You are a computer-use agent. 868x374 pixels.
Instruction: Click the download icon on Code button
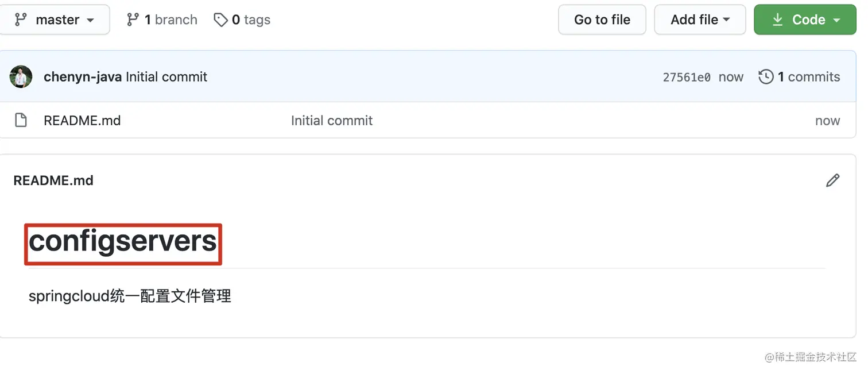pyautogui.click(x=777, y=20)
